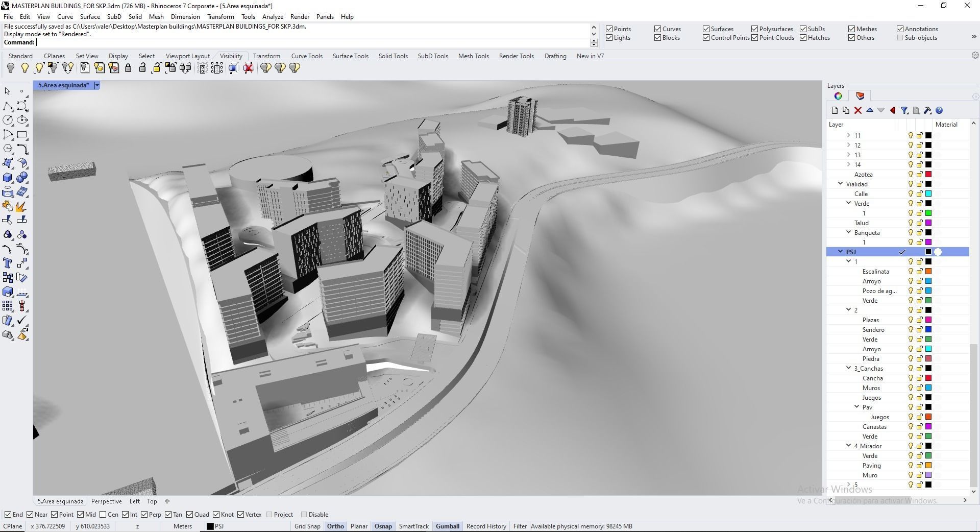Toggle Grid Snap in status bar
The width and height of the screenshot is (980, 532).
tap(307, 526)
